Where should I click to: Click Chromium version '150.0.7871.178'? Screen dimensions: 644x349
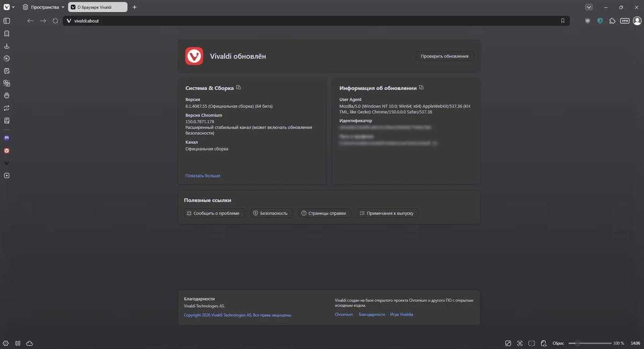tap(200, 122)
